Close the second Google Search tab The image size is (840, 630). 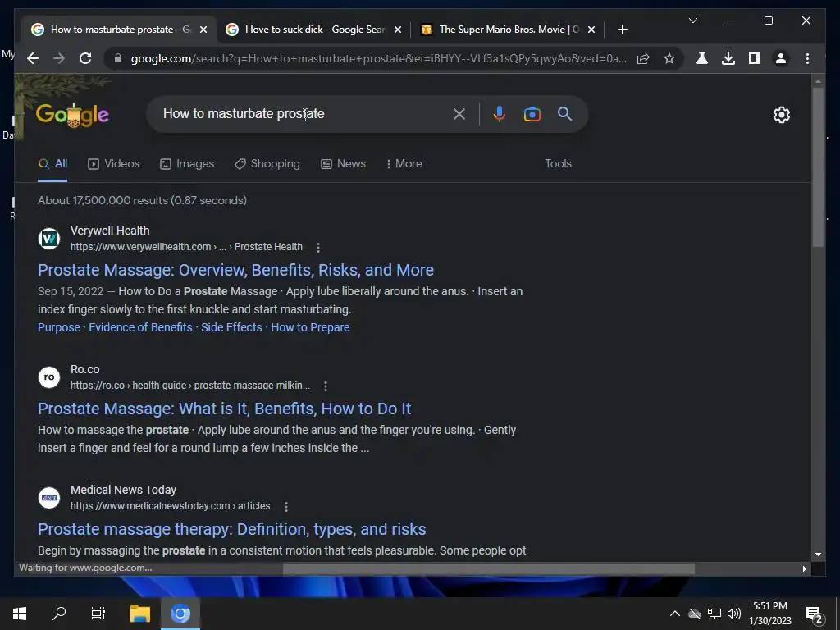tap(398, 30)
